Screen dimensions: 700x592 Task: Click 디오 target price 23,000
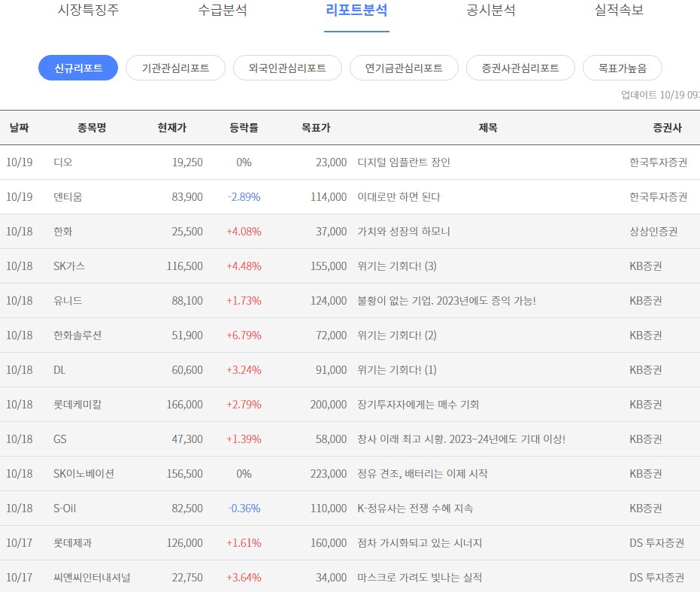point(332,162)
